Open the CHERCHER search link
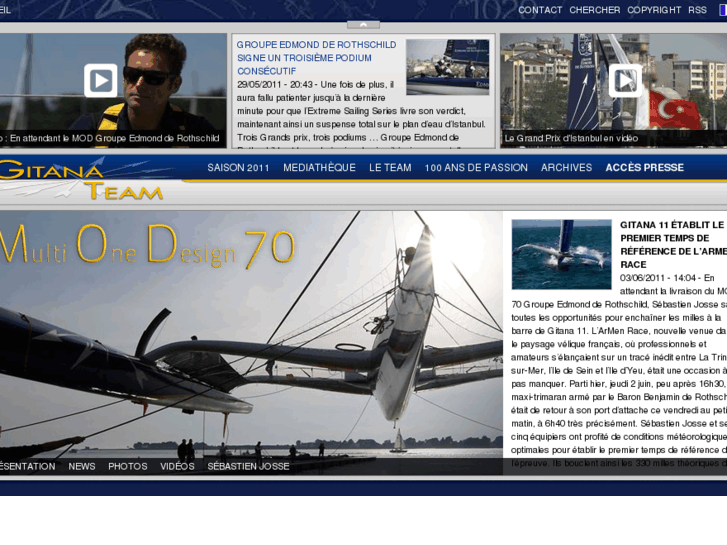 pos(594,10)
